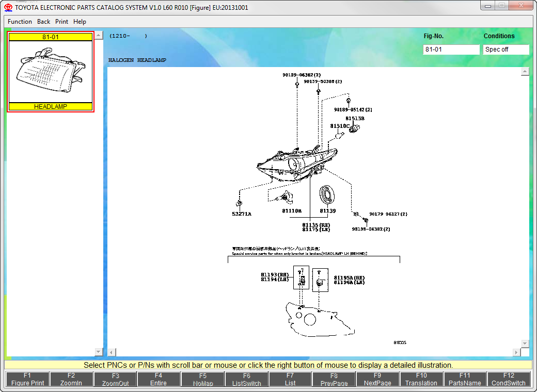The width and height of the screenshot is (537, 392).
Task: Select the 81-01 HEADLAMP thumbnail
Action: point(51,72)
